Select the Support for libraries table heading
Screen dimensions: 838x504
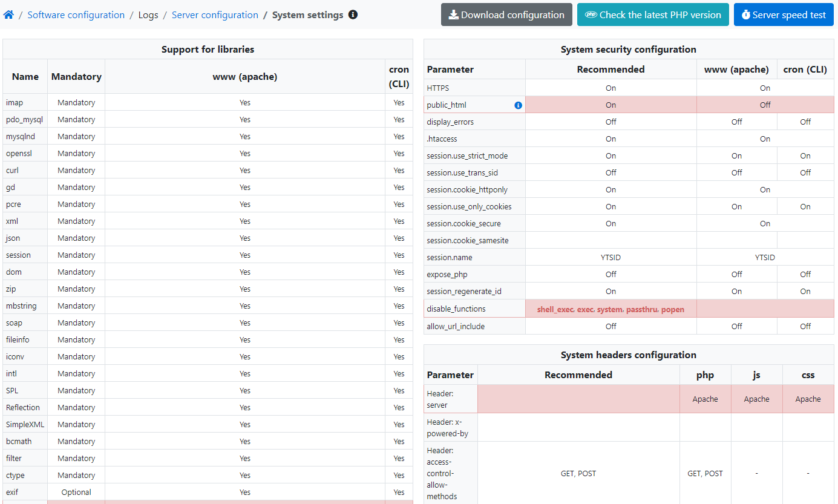coord(208,49)
